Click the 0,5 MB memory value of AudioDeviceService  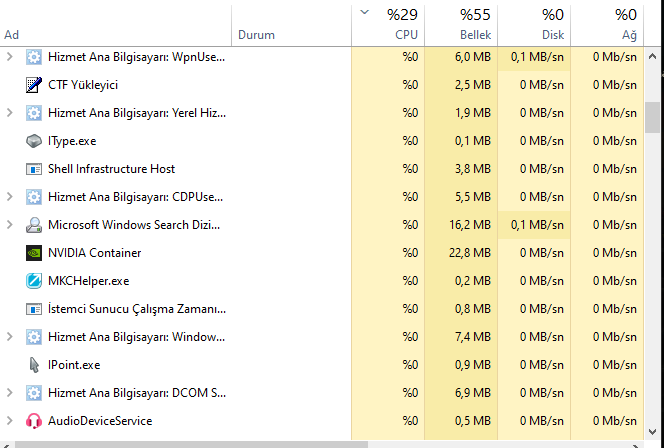(473, 421)
